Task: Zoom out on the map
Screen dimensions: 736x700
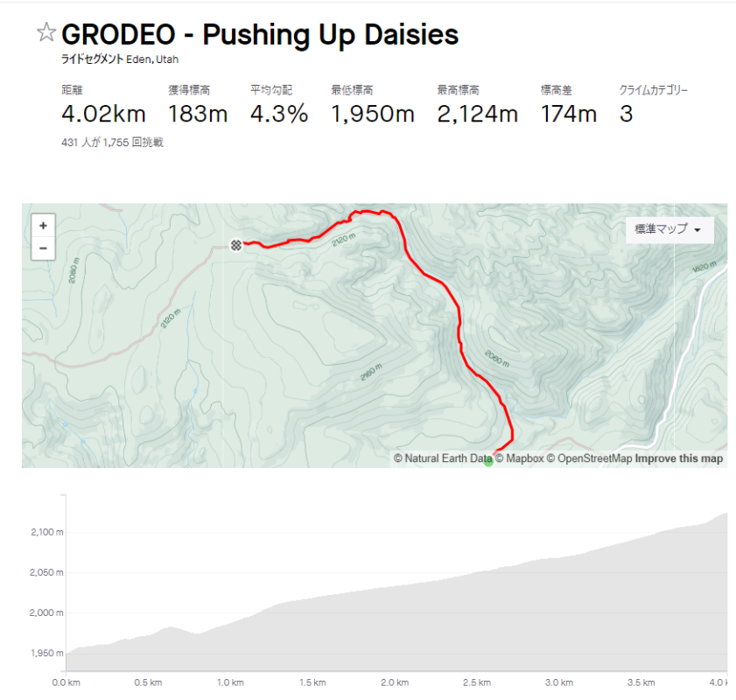Action: (43, 248)
